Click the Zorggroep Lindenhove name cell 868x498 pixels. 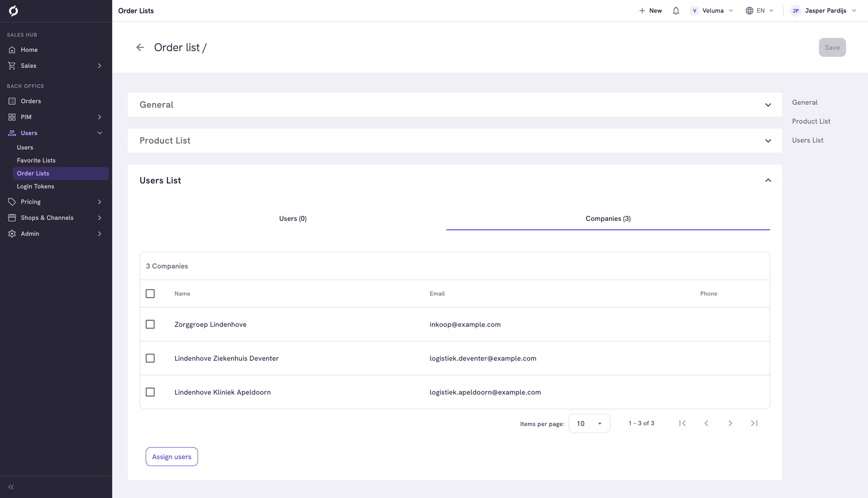[x=211, y=325]
